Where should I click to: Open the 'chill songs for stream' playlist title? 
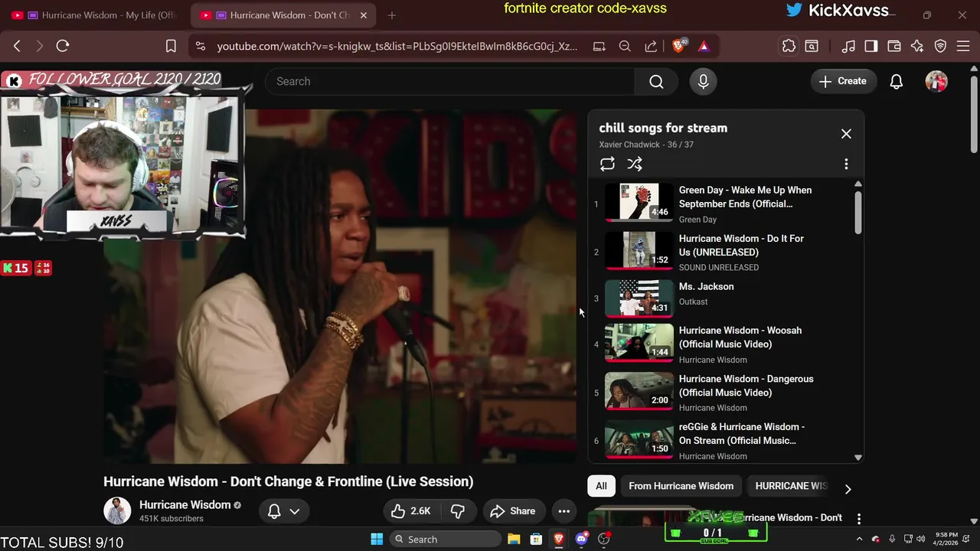pos(663,128)
